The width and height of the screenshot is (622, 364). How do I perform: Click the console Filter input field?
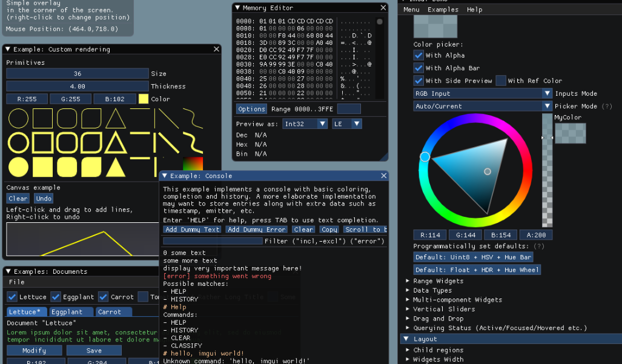pos(213,241)
